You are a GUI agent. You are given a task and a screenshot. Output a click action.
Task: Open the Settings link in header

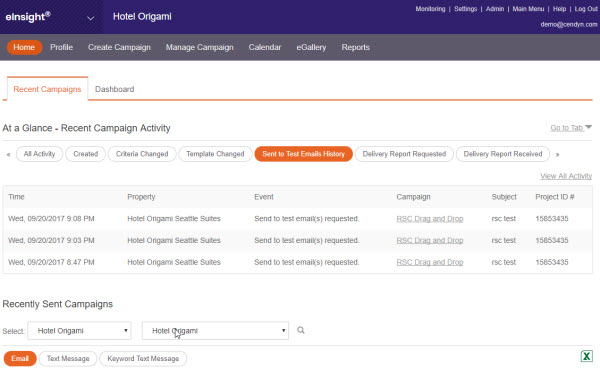(465, 9)
